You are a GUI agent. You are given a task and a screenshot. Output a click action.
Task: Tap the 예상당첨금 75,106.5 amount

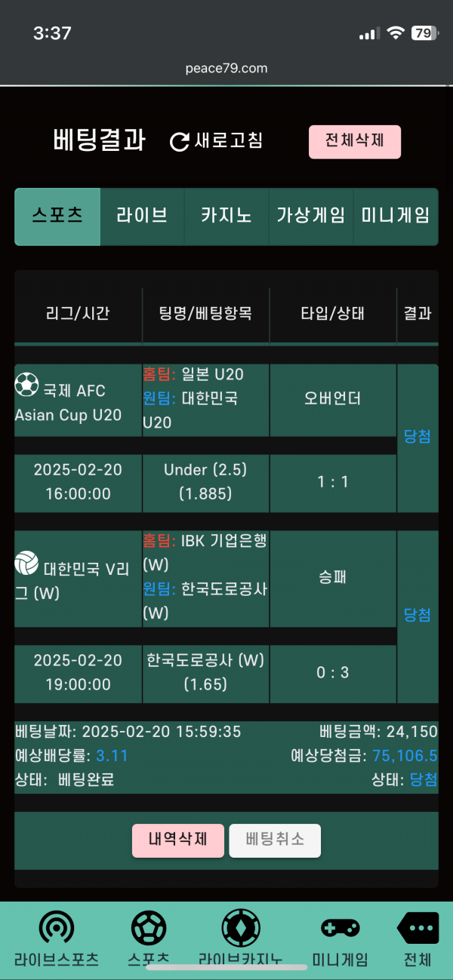click(405, 756)
